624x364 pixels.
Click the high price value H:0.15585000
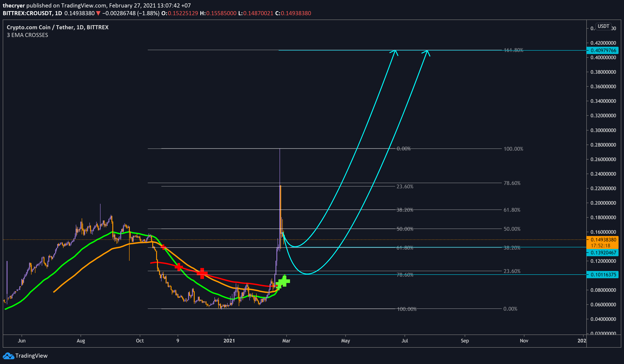(x=218, y=13)
